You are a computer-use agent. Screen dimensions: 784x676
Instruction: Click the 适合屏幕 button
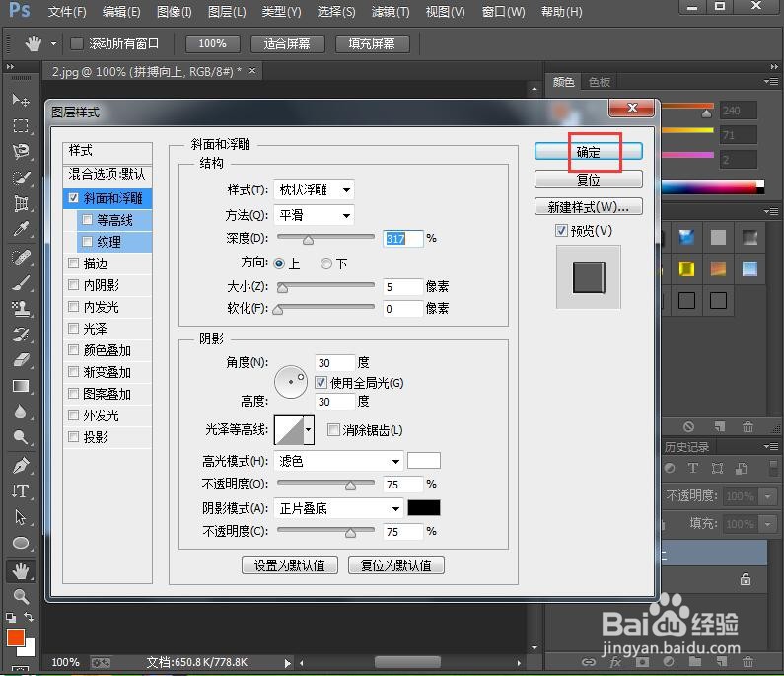point(287,43)
